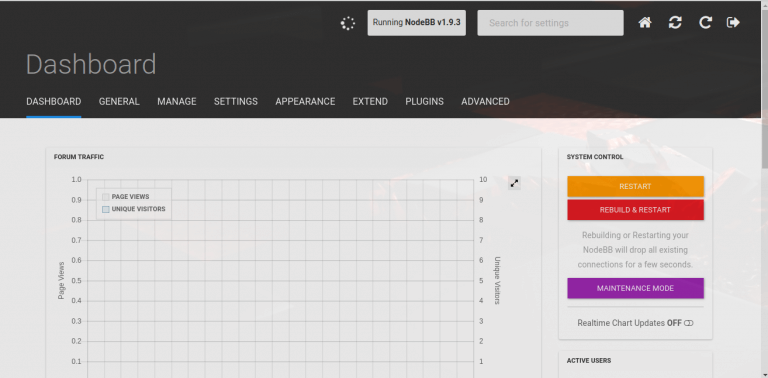The image size is (768, 378).
Task: Click the Page Views axis label
Action: click(x=61, y=281)
